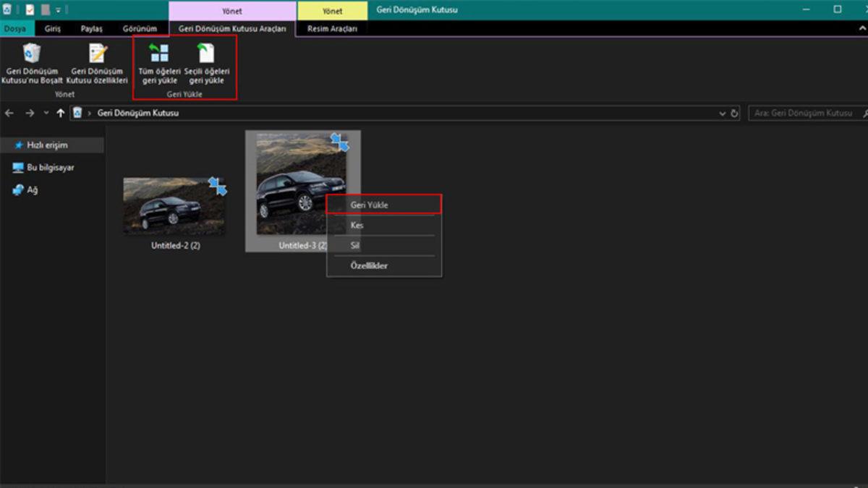Screen dimensions: 868x488
Task: Expand the recent locations dropdown arrow
Action: pyautogui.click(x=46, y=114)
